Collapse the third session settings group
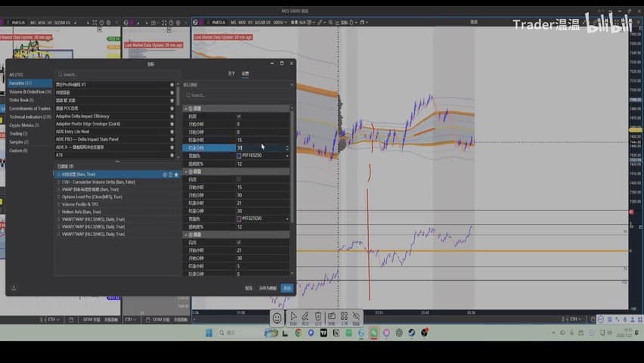The image size is (644, 363). click(x=186, y=234)
